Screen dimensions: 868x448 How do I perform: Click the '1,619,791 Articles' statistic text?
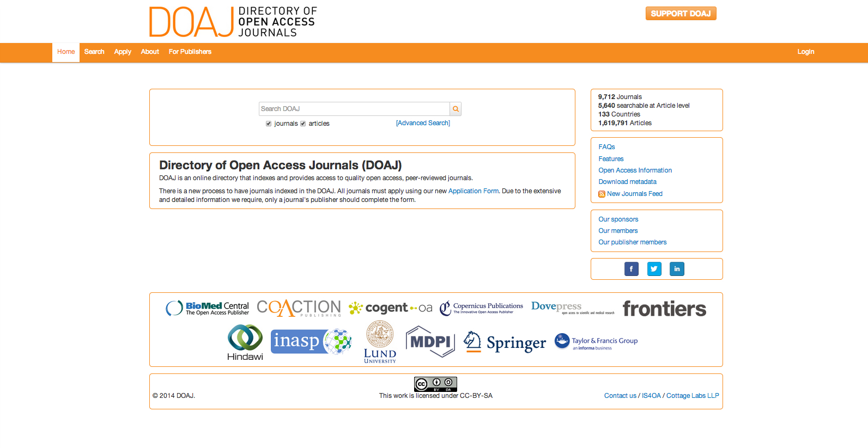click(625, 123)
